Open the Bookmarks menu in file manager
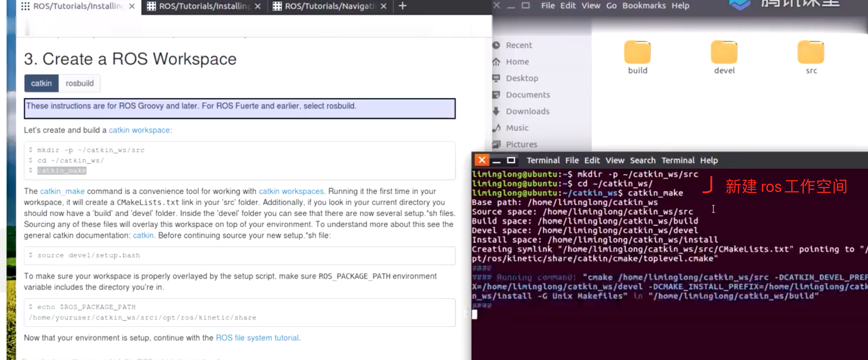 click(644, 6)
